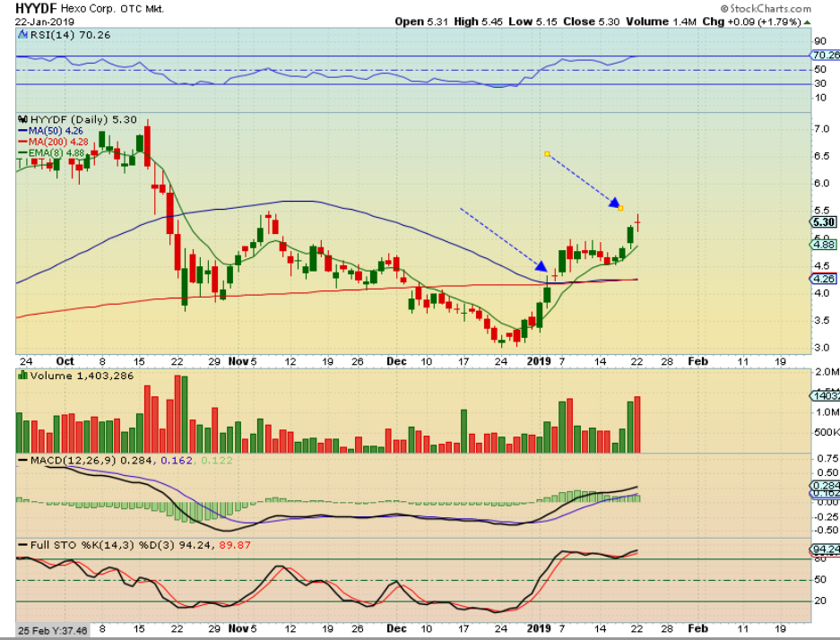Click the red 89.87 stochastic %D value

pyautogui.click(x=235, y=545)
